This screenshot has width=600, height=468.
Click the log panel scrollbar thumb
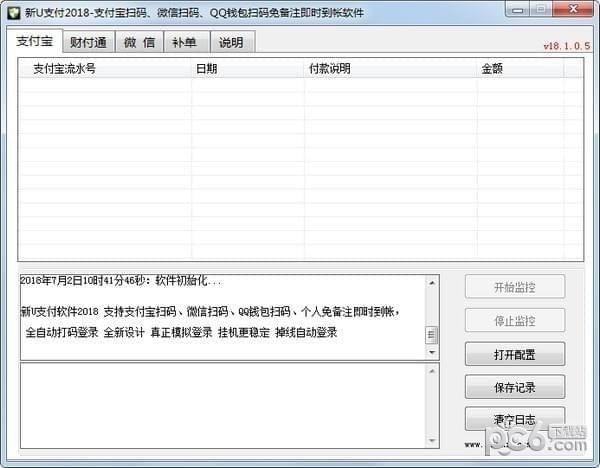[x=432, y=335]
